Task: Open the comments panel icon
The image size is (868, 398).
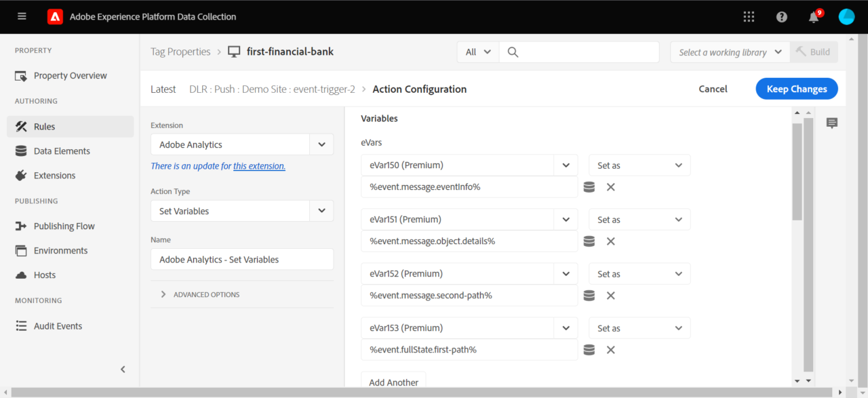Action: [832, 123]
